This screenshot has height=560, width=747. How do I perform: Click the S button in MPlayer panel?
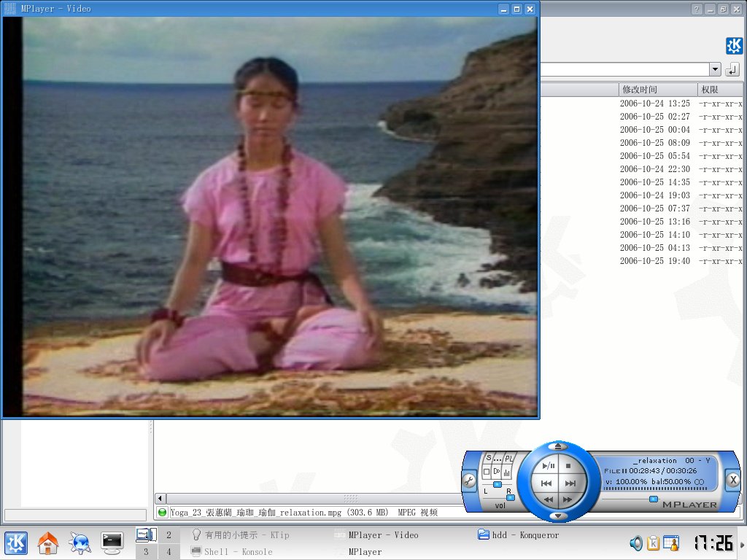coord(488,458)
